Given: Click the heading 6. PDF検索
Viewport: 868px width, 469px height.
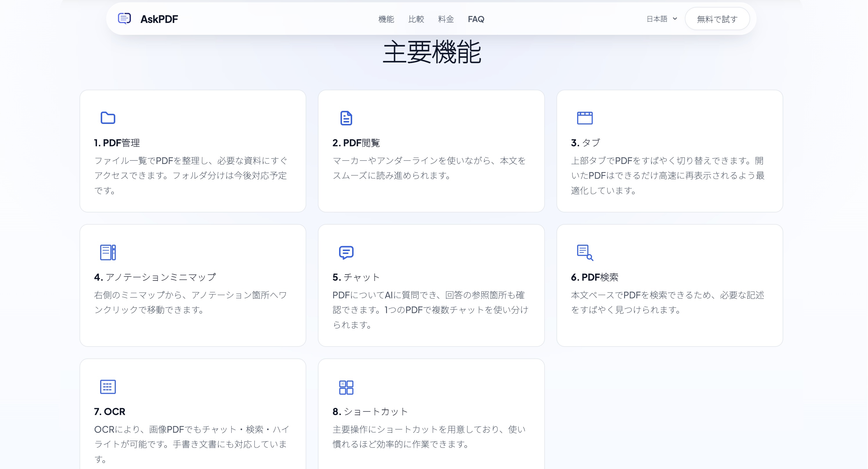Looking at the screenshot, I should (595, 277).
